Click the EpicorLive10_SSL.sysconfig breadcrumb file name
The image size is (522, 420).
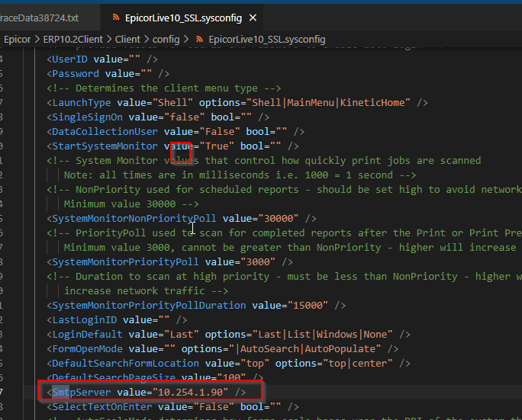[x=267, y=39]
